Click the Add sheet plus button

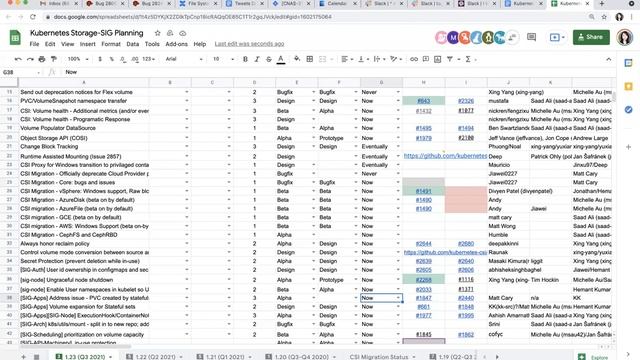click(23, 357)
